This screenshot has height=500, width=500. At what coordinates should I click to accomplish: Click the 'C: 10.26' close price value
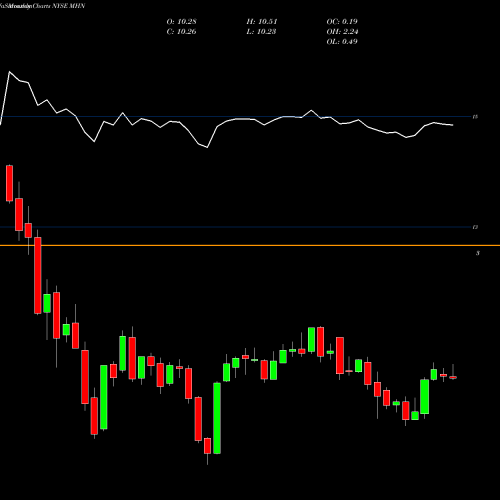(x=181, y=32)
